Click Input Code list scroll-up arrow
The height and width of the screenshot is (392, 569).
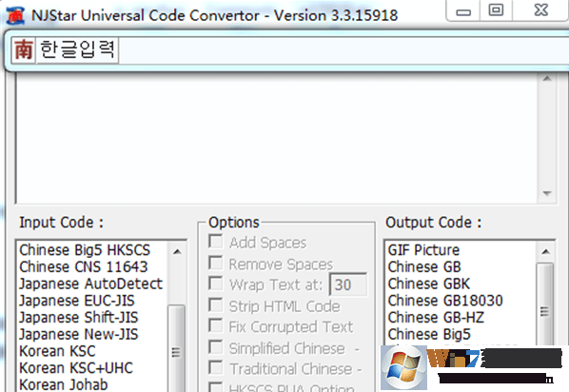coord(177,251)
